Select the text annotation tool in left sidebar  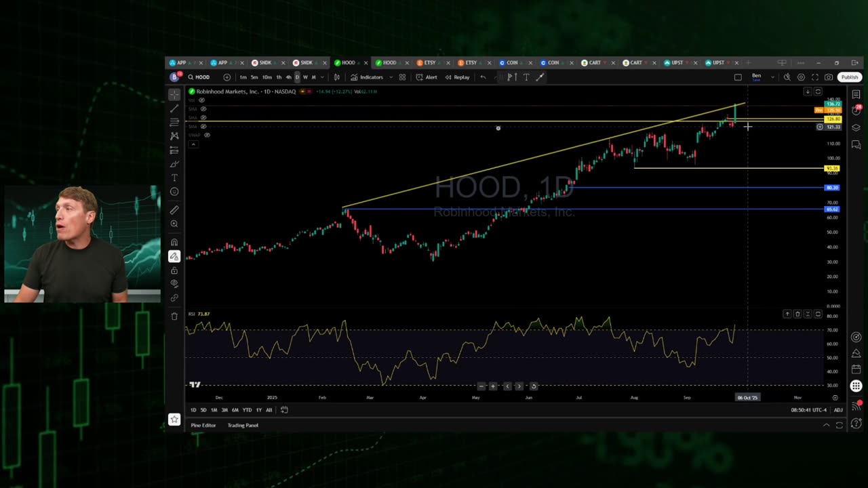click(174, 178)
